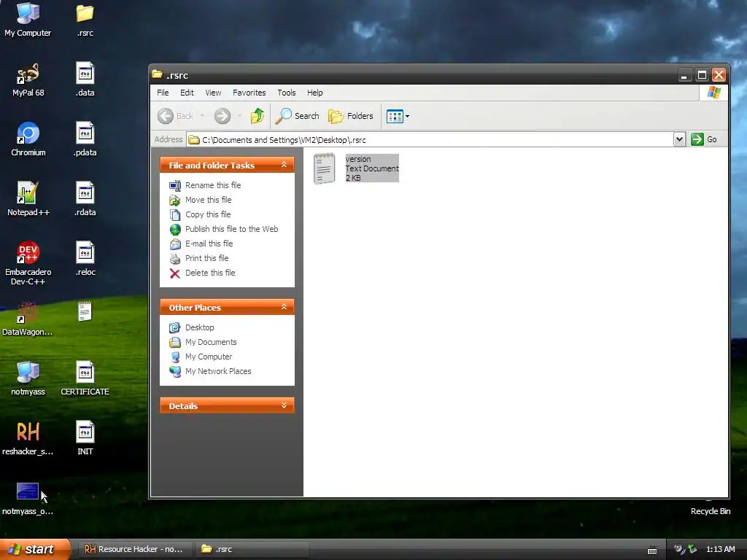Open My Computer desktop icon

pyautogui.click(x=28, y=20)
